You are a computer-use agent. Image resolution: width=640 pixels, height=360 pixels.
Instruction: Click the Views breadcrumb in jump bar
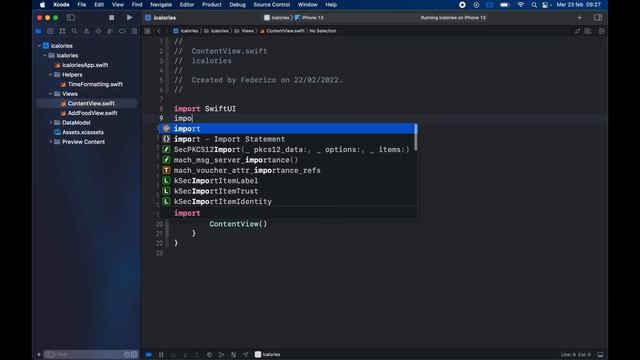tap(244, 31)
